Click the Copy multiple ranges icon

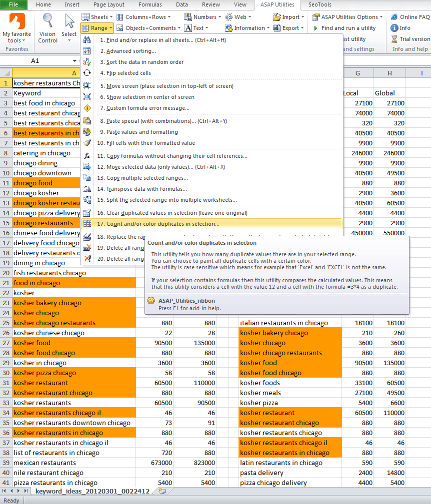tap(87, 178)
